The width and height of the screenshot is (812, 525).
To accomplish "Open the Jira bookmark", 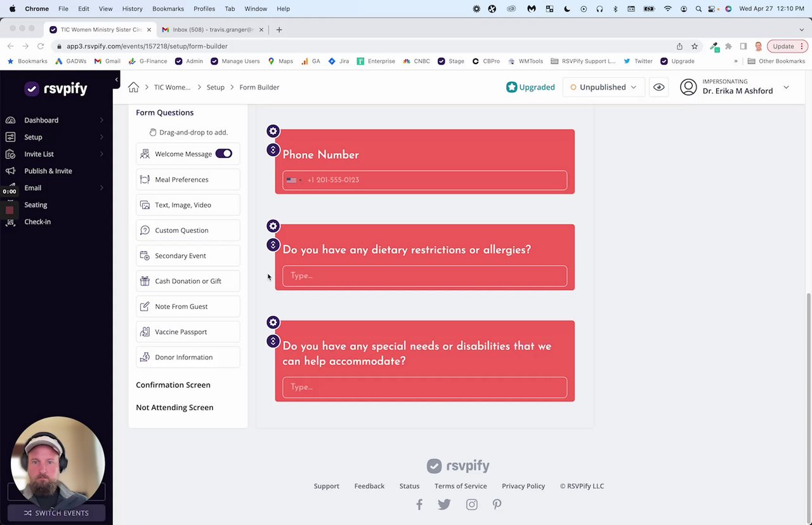I will coord(339,62).
